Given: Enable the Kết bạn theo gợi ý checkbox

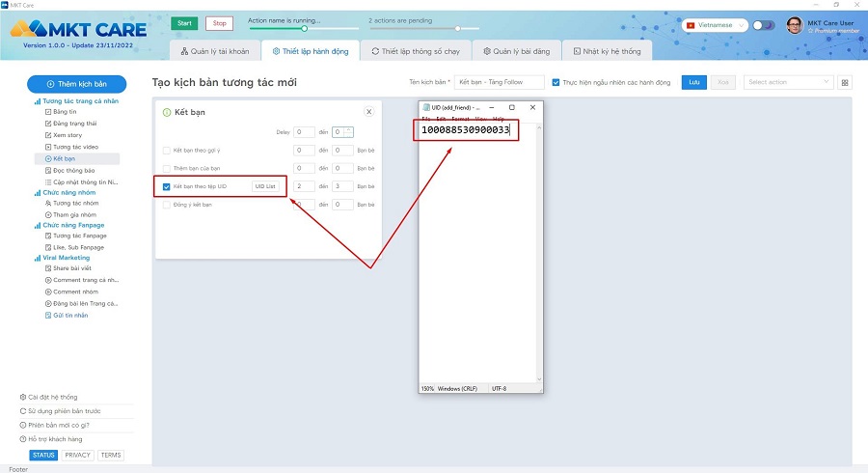Looking at the screenshot, I should coord(167,150).
